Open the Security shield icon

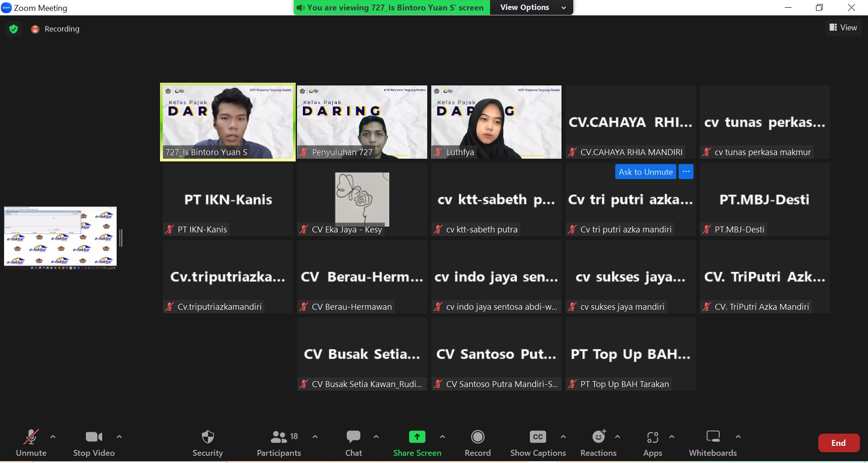click(x=208, y=437)
